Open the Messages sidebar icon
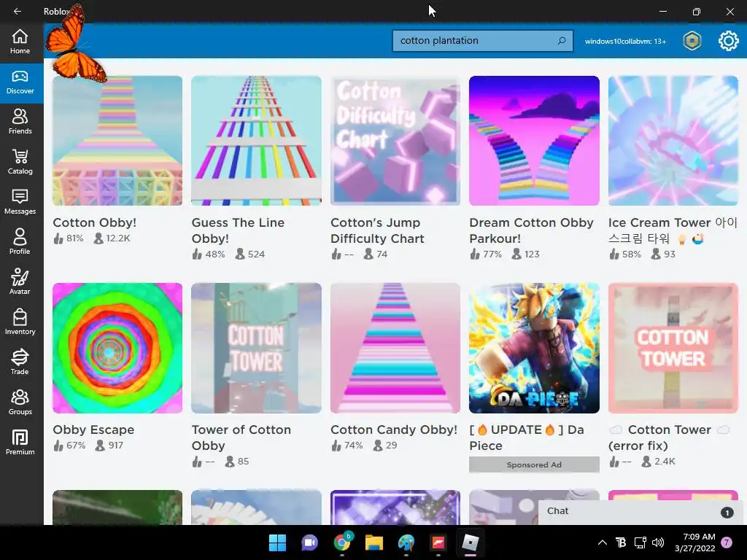747x560 pixels. (20, 202)
